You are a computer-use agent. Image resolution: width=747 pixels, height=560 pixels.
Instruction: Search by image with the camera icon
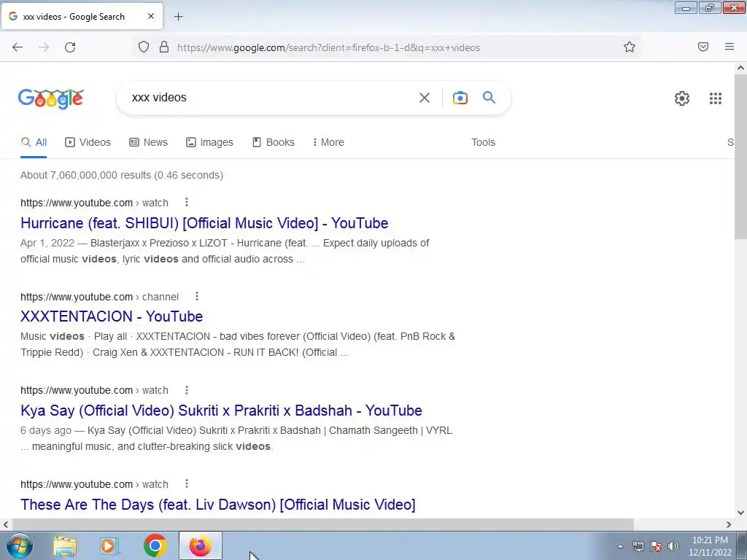(x=460, y=98)
